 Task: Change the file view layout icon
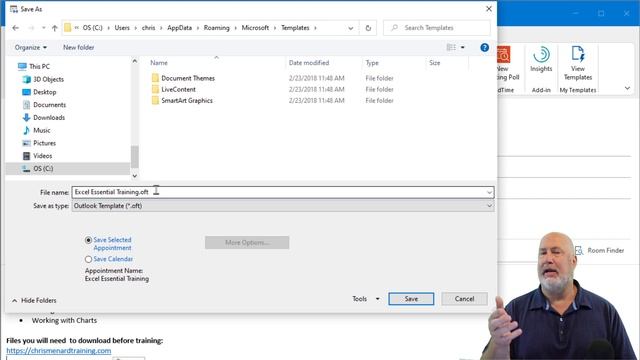[x=451, y=47]
